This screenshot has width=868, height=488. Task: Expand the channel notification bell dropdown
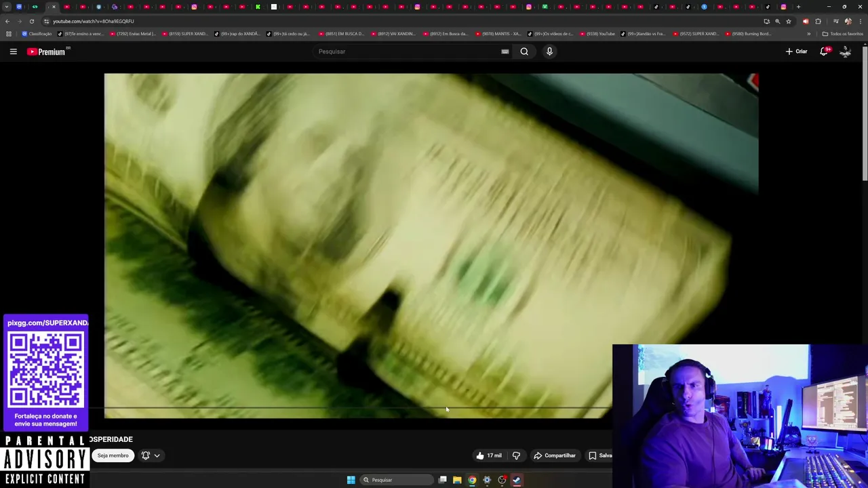pyautogui.click(x=151, y=455)
